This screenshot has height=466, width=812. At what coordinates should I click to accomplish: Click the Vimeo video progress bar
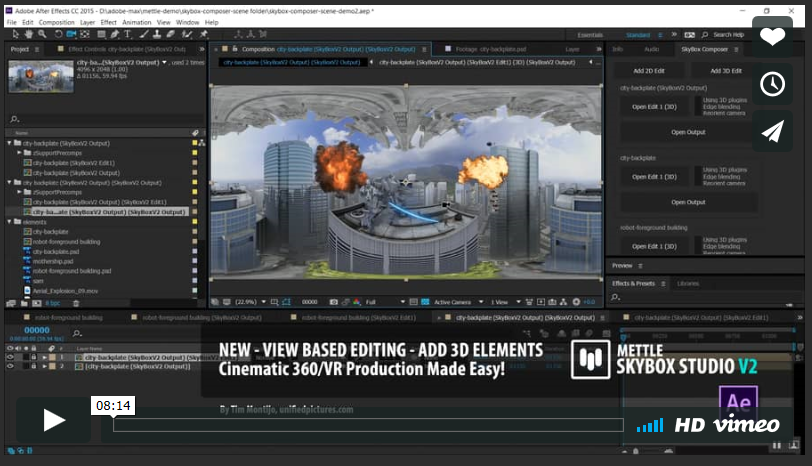[368, 425]
